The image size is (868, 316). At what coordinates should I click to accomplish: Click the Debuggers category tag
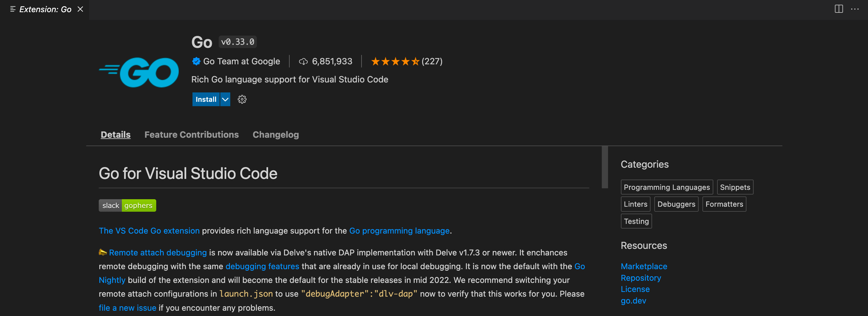pyautogui.click(x=676, y=204)
